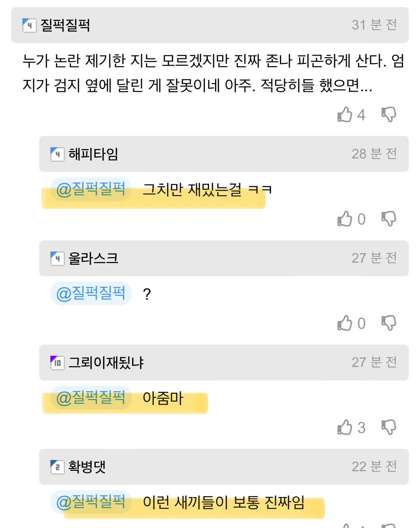Upvote 해피타임's reply
Screen dimensions: 420x528
click(x=345, y=219)
